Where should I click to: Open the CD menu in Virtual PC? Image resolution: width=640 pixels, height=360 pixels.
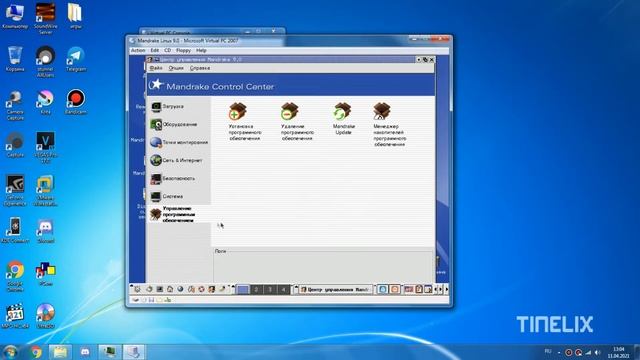click(167, 51)
